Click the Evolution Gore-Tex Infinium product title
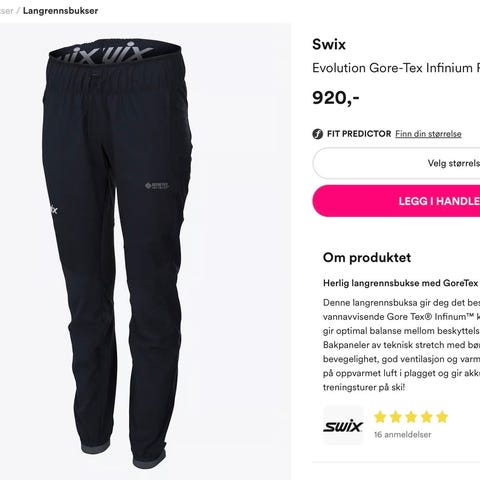 tap(396, 68)
